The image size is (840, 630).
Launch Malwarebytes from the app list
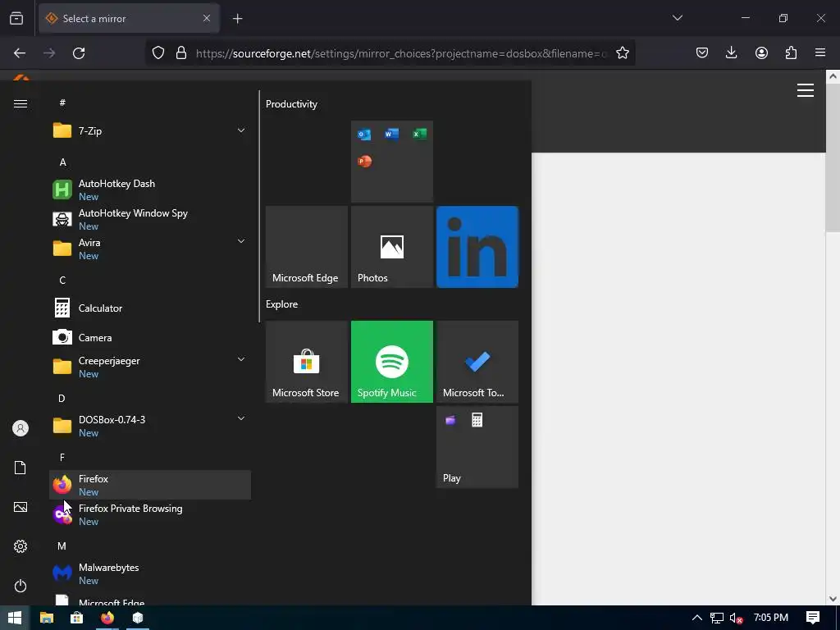[150, 573]
